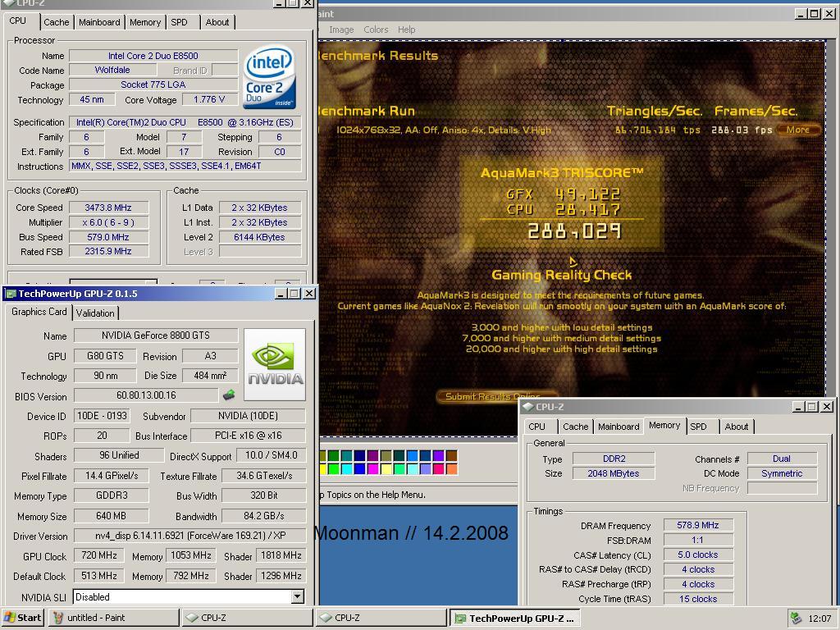Click the Bus Width value 320 Bit
Viewport: 840px width, 630px height.
coord(263,495)
